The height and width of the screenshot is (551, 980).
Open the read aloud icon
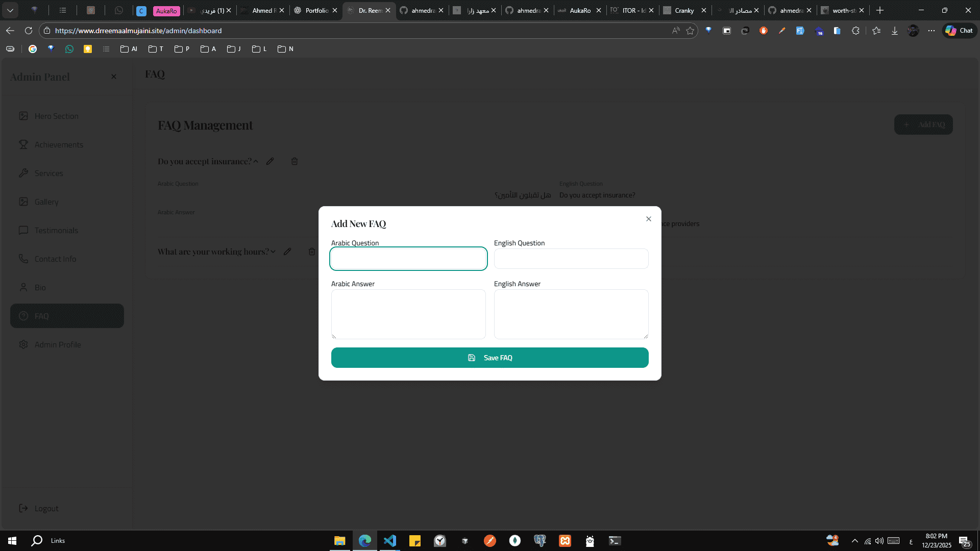pyautogui.click(x=676, y=31)
